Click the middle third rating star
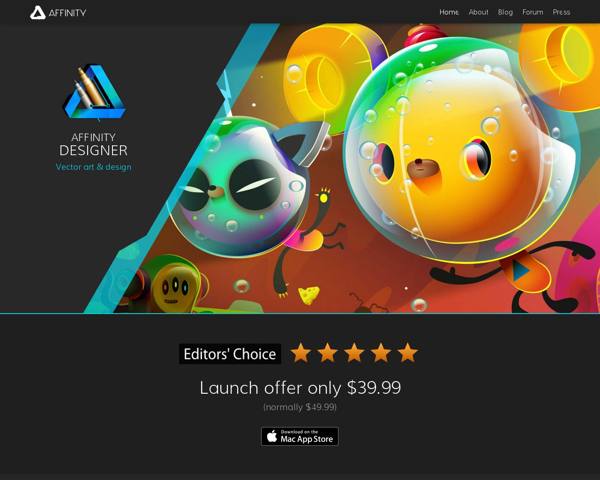The width and height of the screenshot is (600, 480). pyautogui.click(x=354, y=353)
